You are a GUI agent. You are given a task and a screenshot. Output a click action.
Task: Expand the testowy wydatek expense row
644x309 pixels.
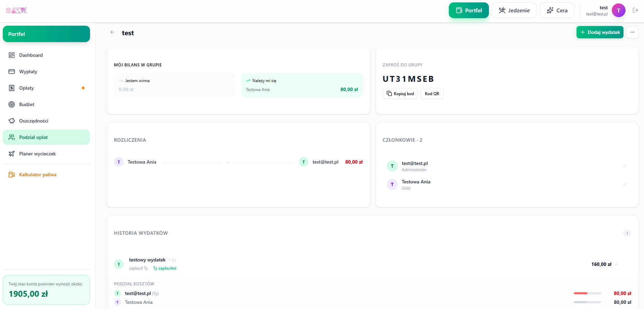(x=372, y=264)
